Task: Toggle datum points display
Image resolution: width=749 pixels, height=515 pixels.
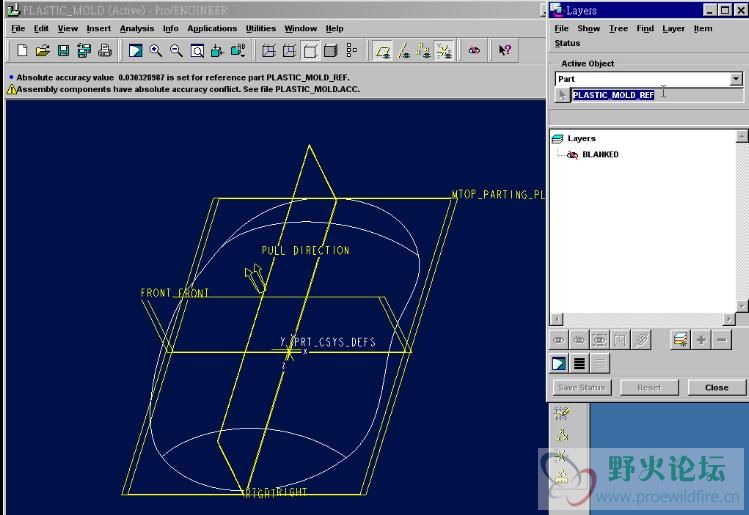Action: [424, 50]
